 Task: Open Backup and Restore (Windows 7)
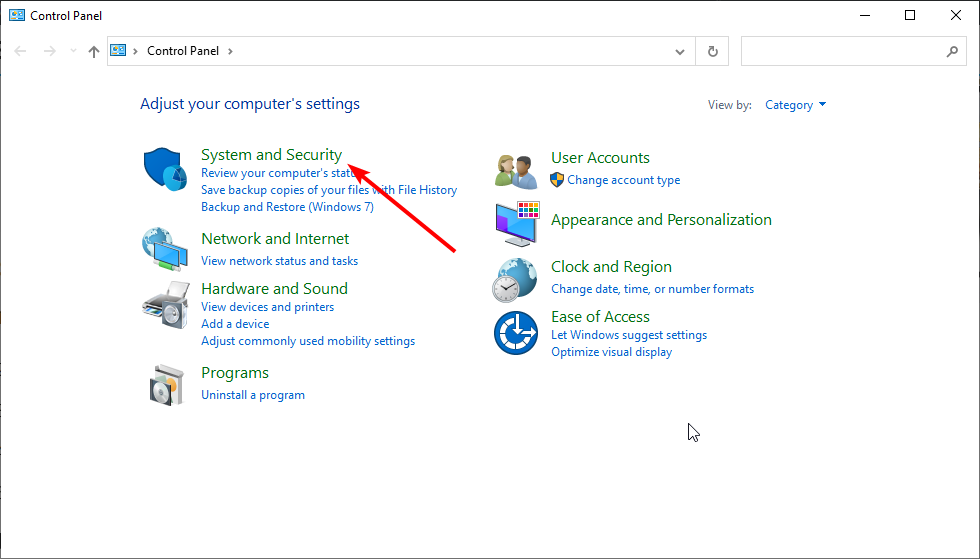point(288,207)
